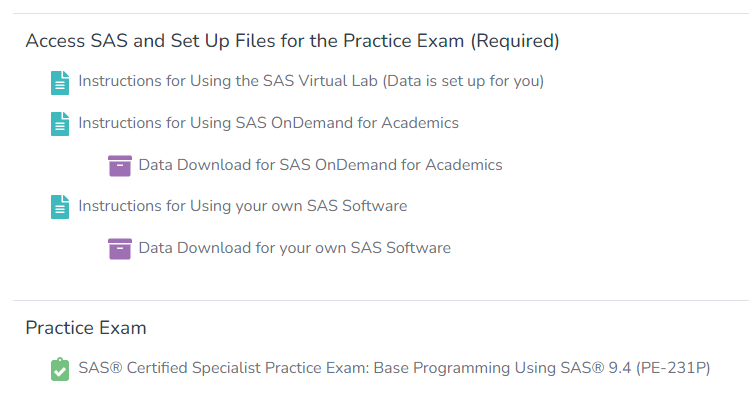Screen dimensions: 749x401
Task: Open Instructions for Using SAS OnDemand for Academics
Action: (268, 123)
